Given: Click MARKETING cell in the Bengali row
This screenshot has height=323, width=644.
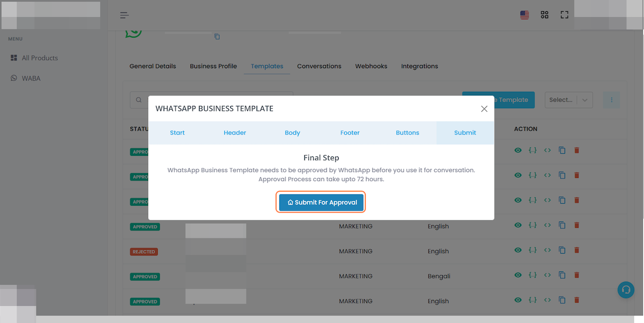Looking at the screenshot, I should (356, 276).
